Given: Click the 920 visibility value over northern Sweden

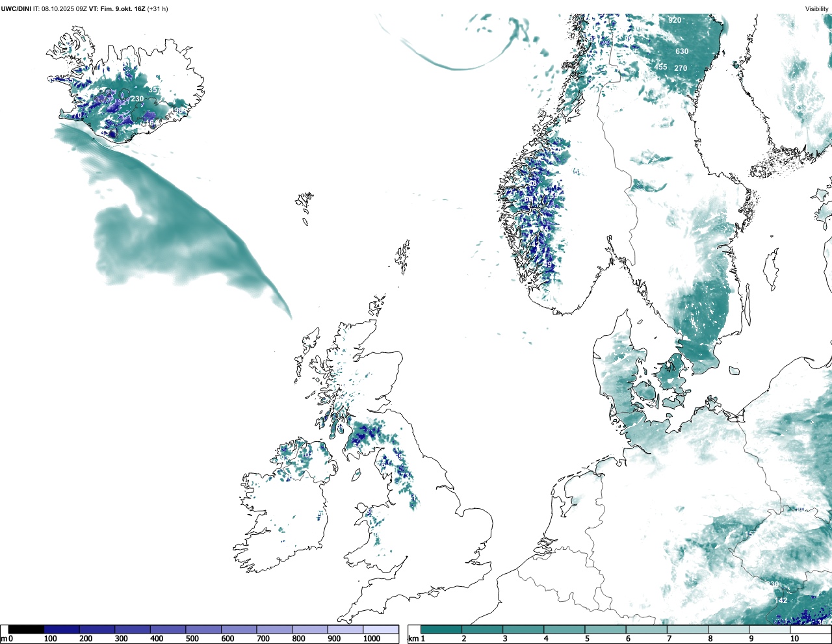Looking at the screenshot, I should (x=675, y=20).
